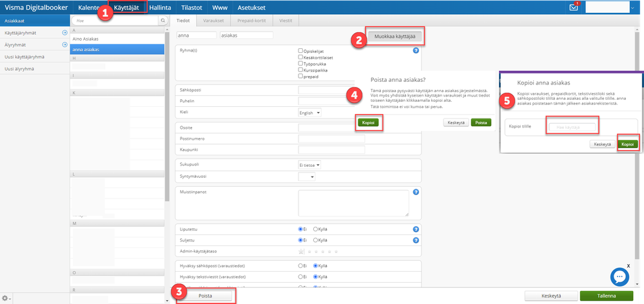Show help for Muistiinpanot field

click(416, 191)
